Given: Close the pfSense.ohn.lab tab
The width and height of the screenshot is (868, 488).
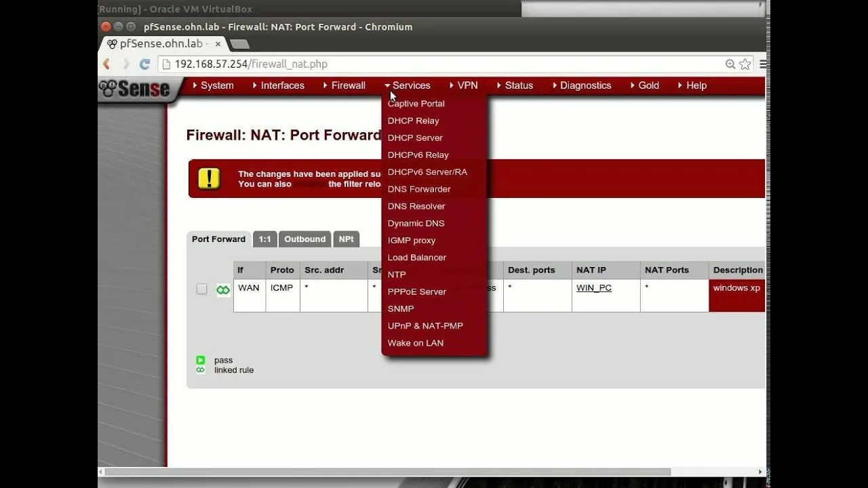Looking at the screenshot, I should (x=218, y=43).
